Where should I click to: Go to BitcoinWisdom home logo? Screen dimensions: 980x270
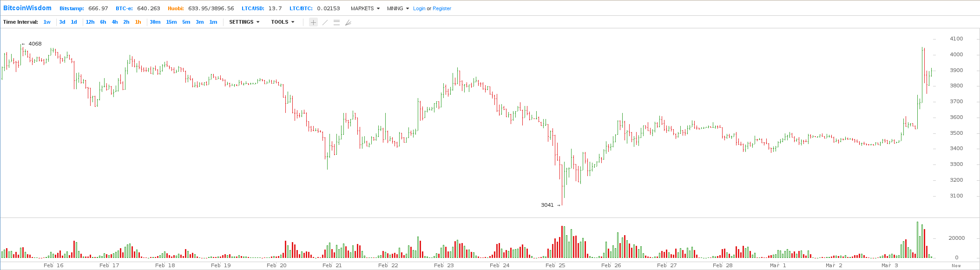click(x=27, y=8)
